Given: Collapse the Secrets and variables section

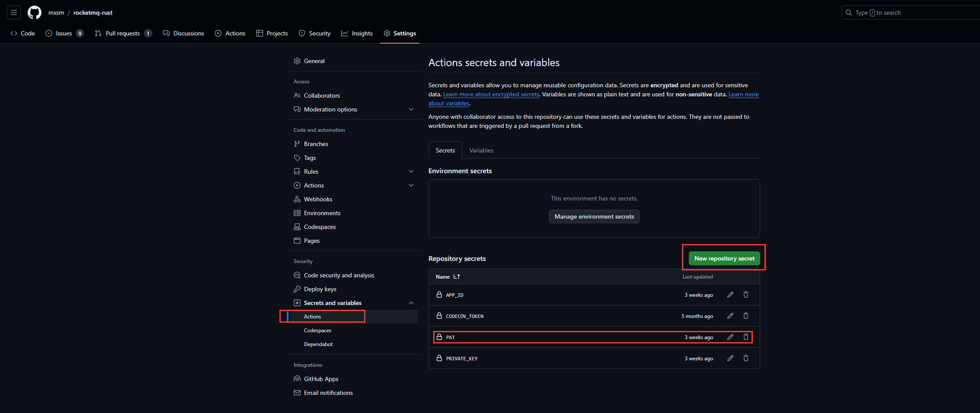Looking at the screenshot, I should pos(411,303).
